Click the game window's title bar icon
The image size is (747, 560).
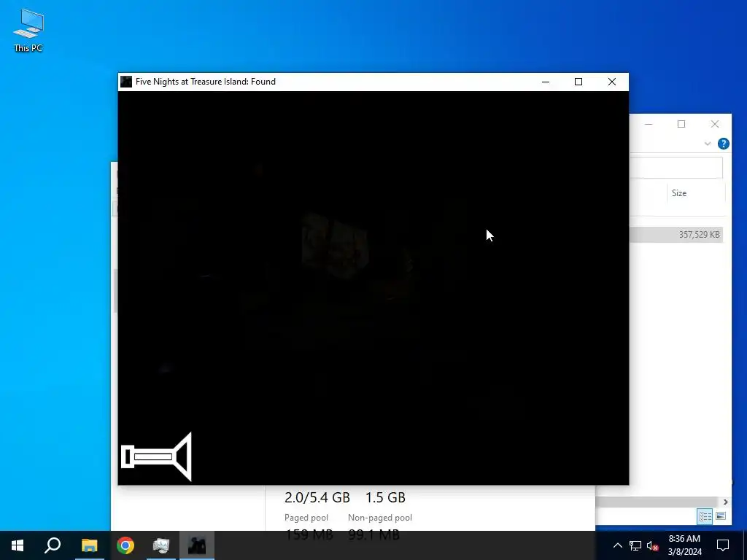point(125,82)
